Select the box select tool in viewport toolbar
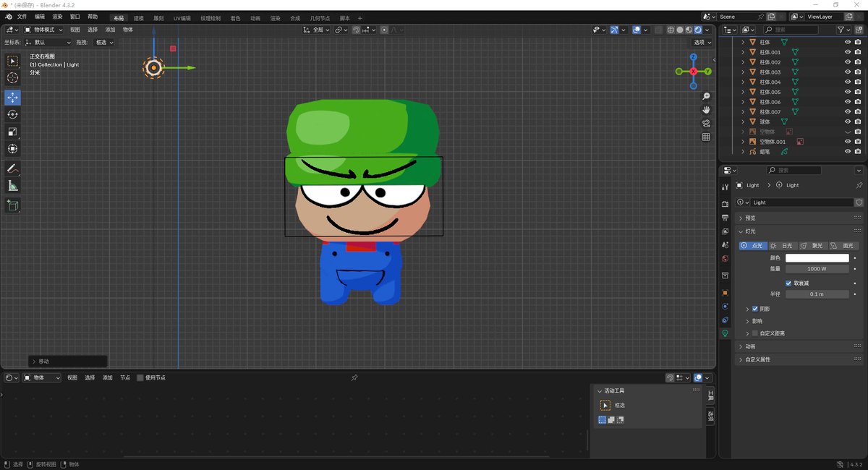Viewport: 868px width, 470px height. 12,61
